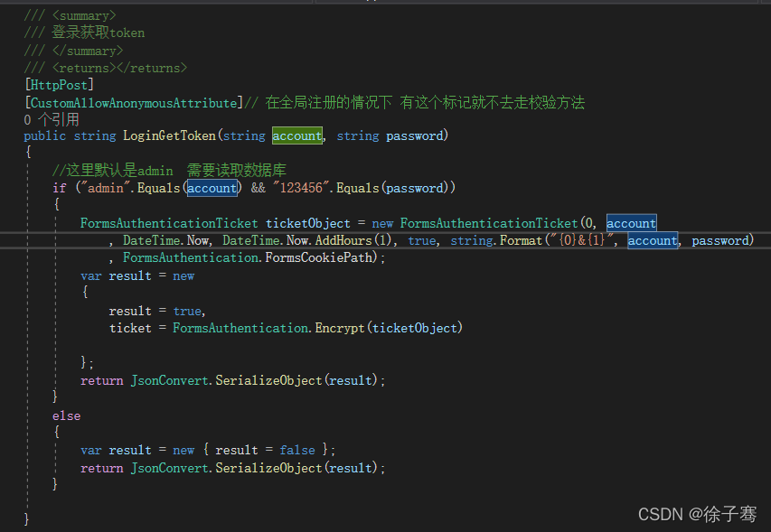Click JsonConvert in the else block return
Viewport: 771px width, 532px height.
click(171, 468)
